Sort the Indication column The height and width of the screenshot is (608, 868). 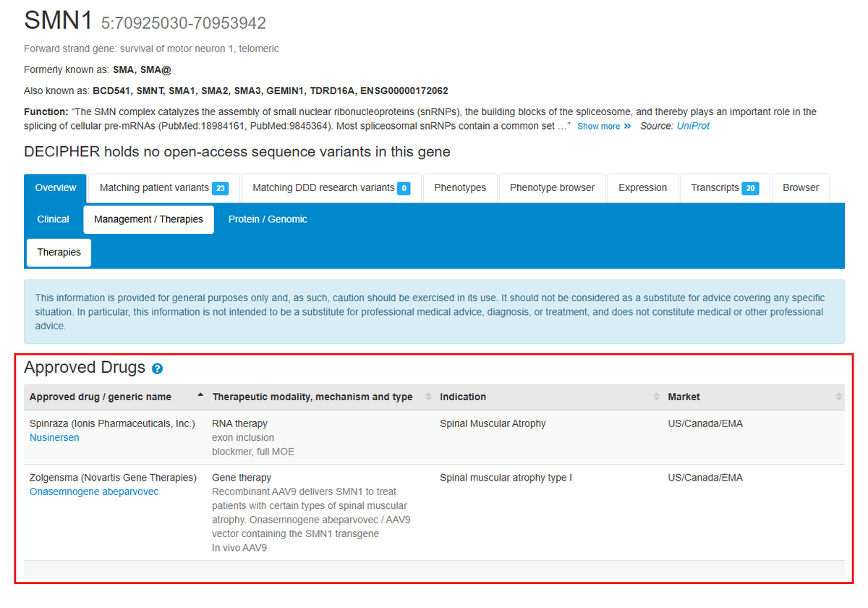pos(548,397)
